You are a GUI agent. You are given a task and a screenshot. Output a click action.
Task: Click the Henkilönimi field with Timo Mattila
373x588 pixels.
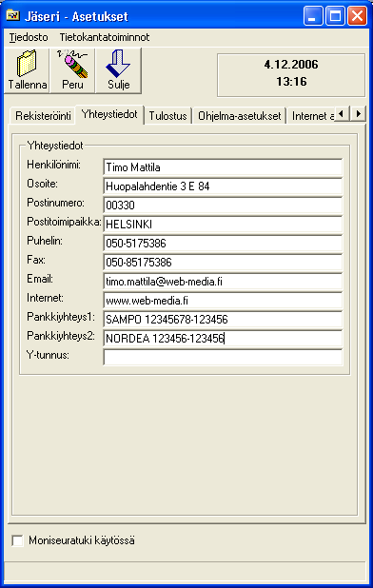[x=223, y=167]
